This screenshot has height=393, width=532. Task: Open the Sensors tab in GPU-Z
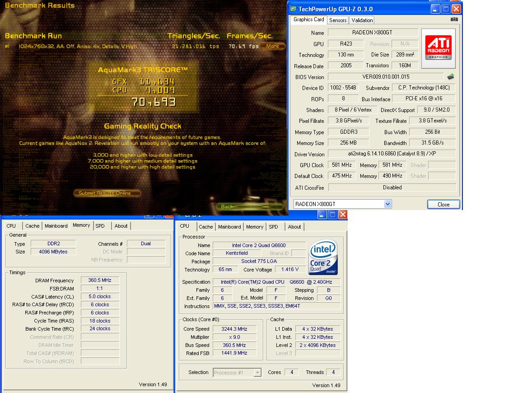(338, 20)
